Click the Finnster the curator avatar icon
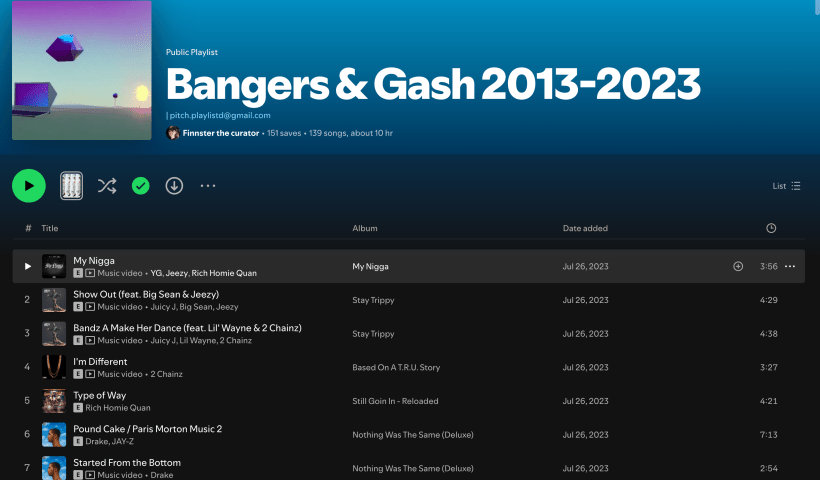This screenshot has width=820, height=480. coord(173,133)
